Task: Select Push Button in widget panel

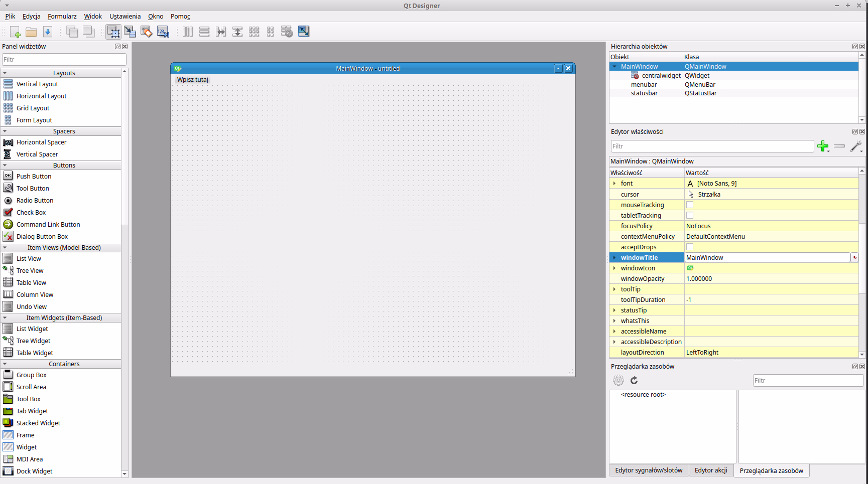Action: (x=34, y=177)
